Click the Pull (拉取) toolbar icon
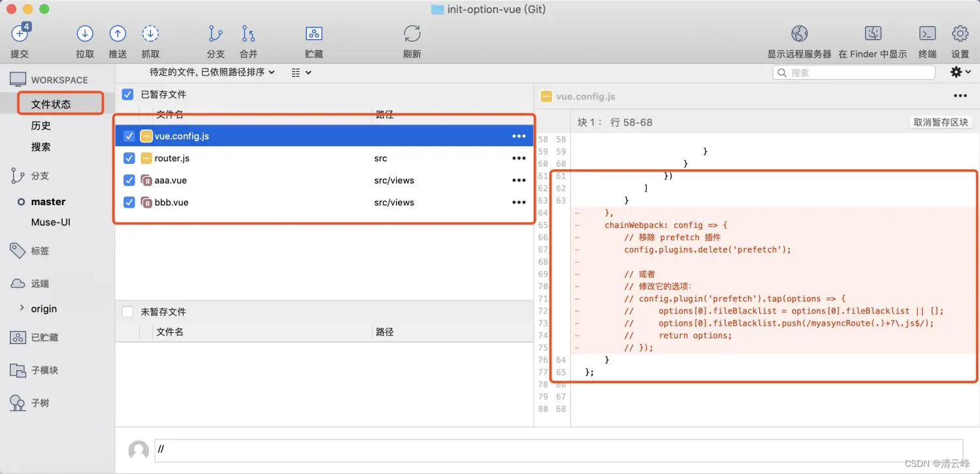The height and width of the screenshot is (474, 980). coord(85,33)
